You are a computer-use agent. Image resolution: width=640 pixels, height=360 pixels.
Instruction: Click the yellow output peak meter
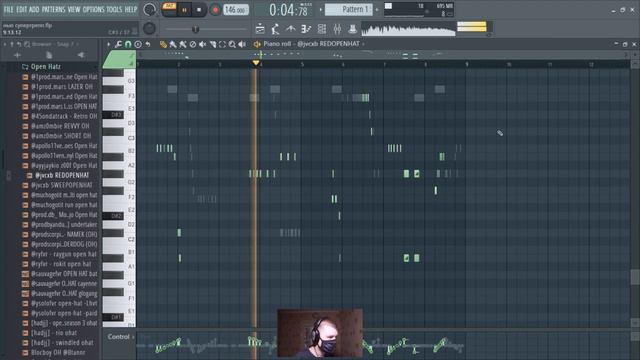(472, 27)
